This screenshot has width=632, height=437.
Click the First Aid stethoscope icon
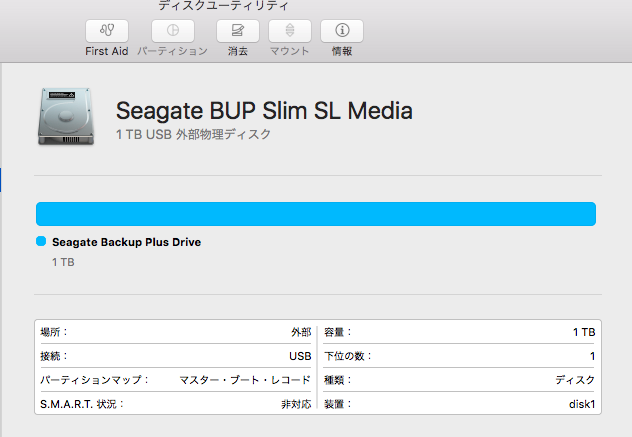tap(107, 31)
